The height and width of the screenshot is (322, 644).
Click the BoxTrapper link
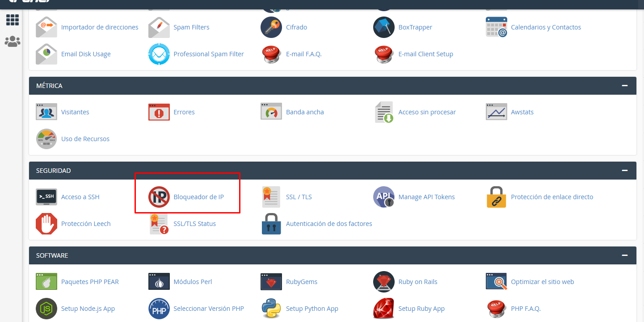click(415, 27)
